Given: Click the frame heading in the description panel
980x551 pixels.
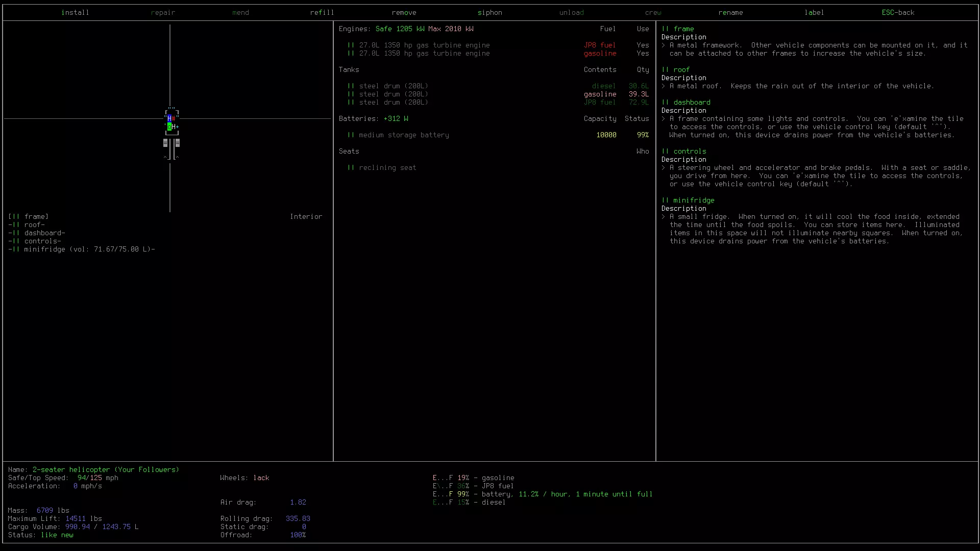Looking at the screenshot, I should [678, 29].
